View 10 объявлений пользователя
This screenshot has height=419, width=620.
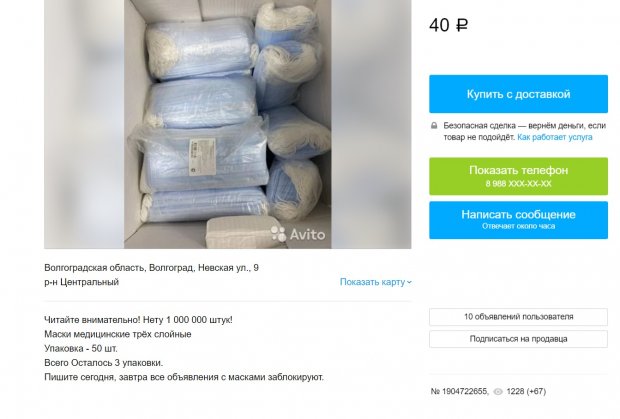(x=518, y=317)
